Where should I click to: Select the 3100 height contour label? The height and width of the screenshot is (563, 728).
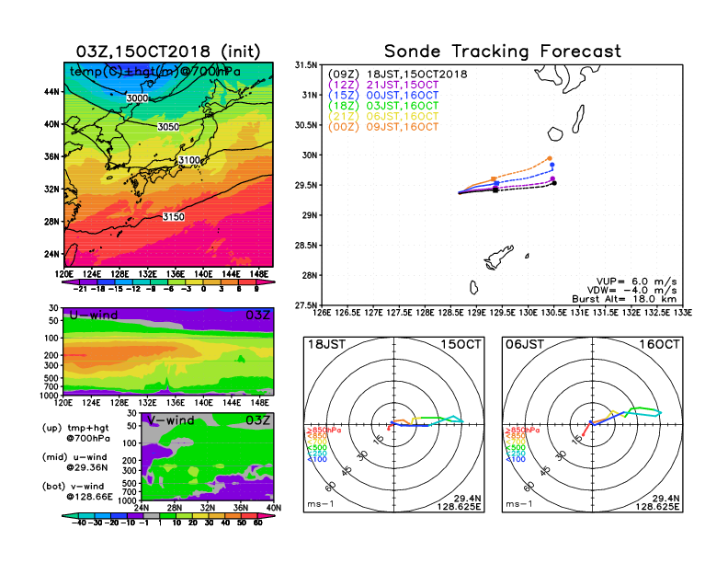189,160
